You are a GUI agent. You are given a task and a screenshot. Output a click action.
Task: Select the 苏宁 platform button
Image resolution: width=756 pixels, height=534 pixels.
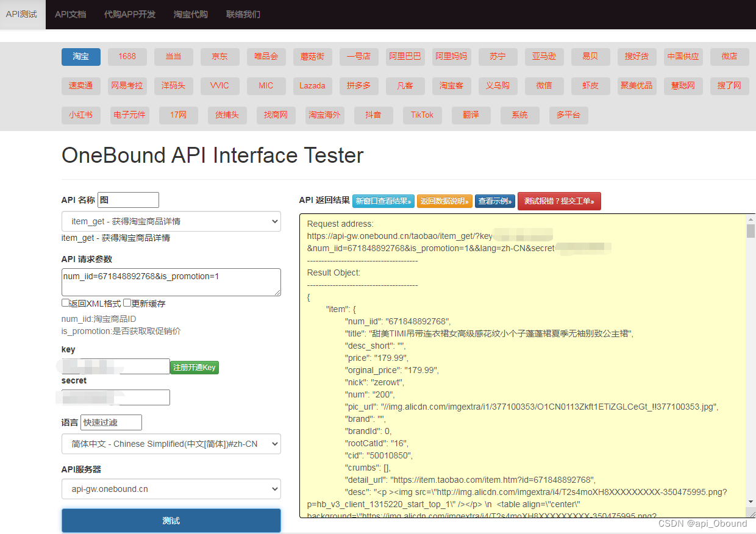click(x=498, y=57)
